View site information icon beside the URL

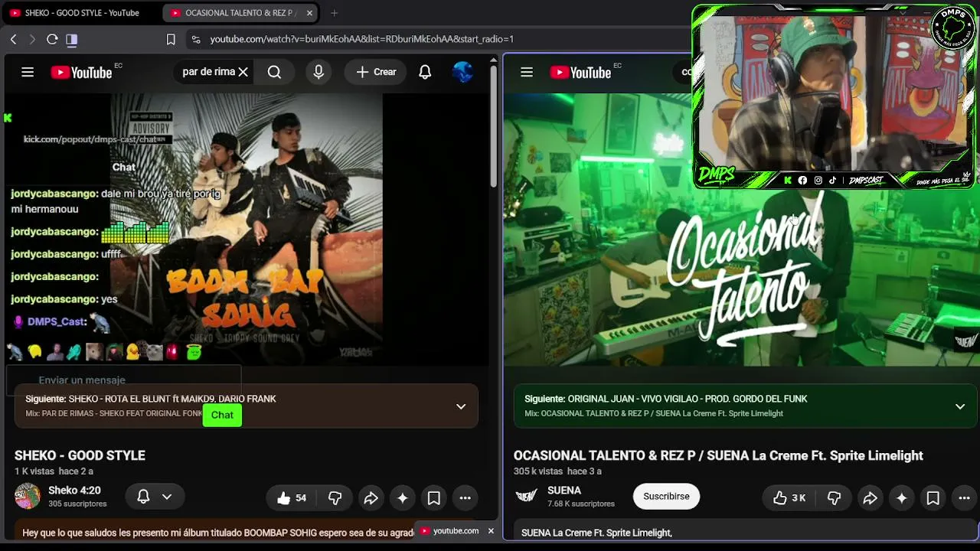(195, 39)
